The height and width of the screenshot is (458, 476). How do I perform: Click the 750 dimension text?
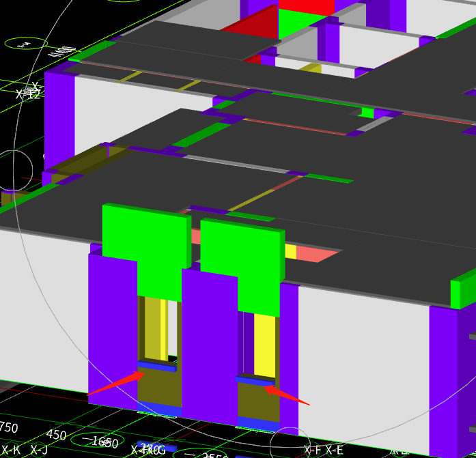point(8,427)
